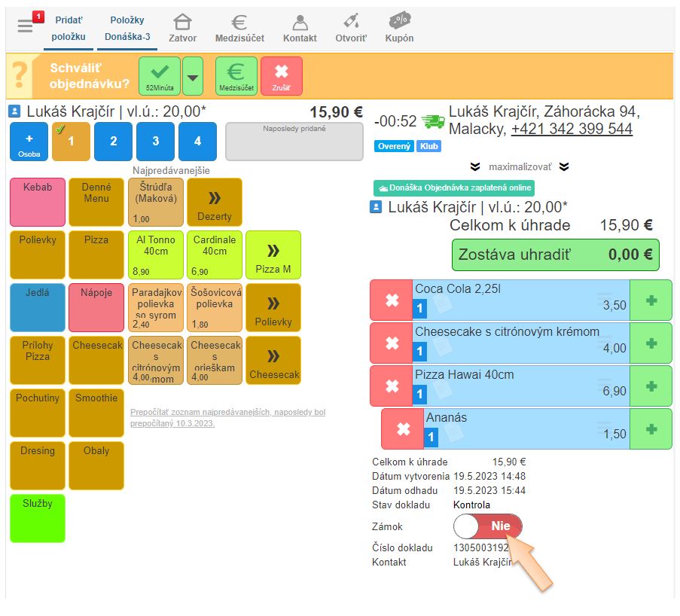Click the Otvoriť bottle icon

click(x=350, y=28)
